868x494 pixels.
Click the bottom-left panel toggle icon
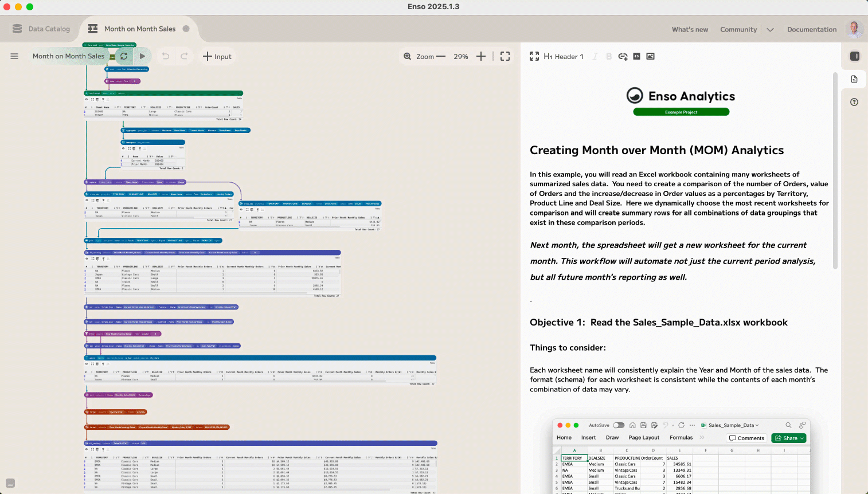(x=10, y=483)
